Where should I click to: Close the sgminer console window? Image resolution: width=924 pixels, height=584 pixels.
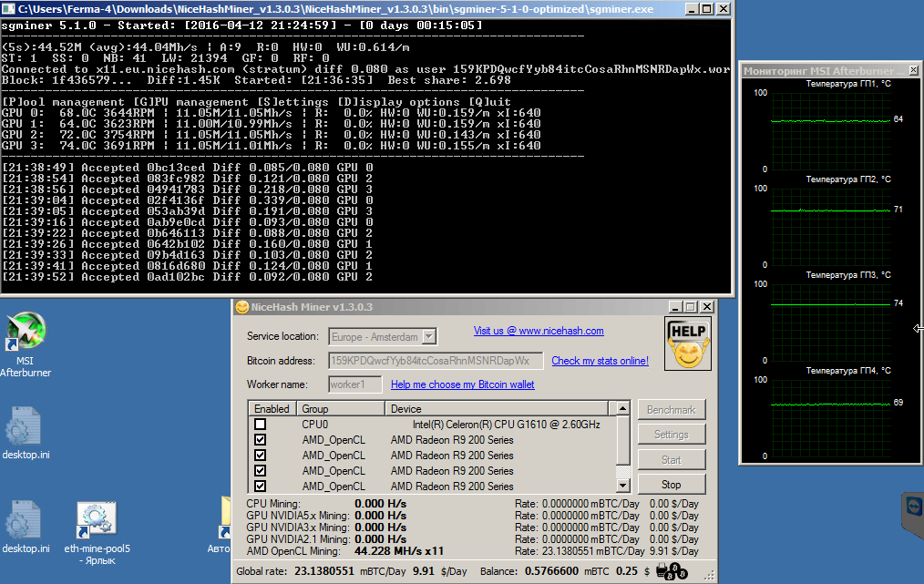(723, 9)
